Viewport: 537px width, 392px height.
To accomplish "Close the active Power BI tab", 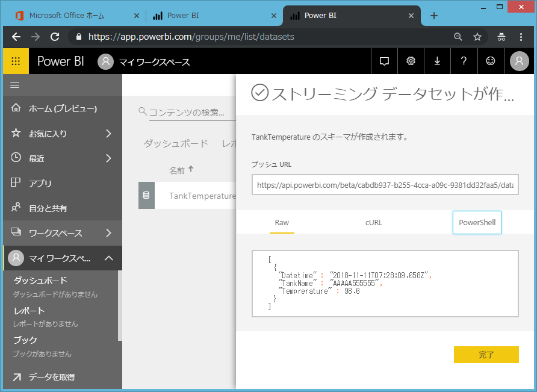I will tap(411, 16).
